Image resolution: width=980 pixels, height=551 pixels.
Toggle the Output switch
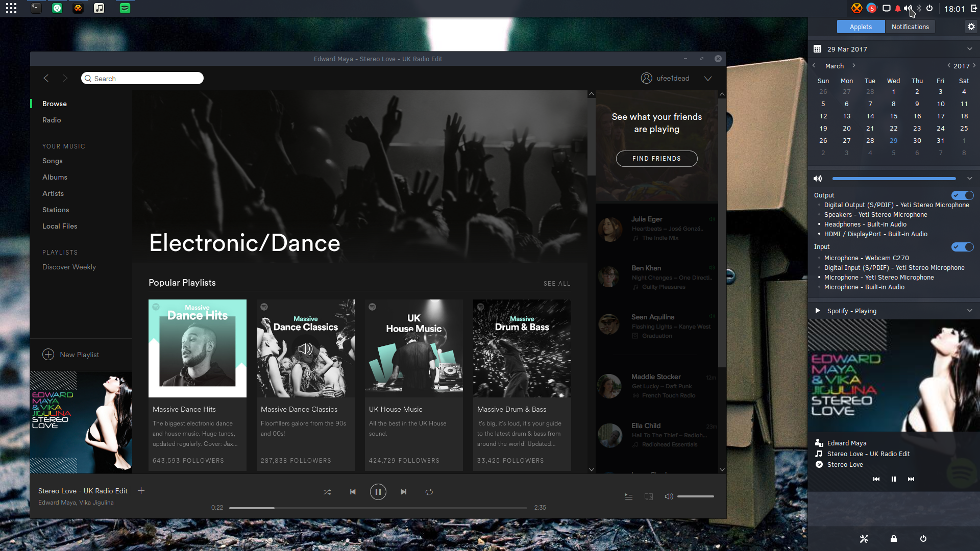pos(963,195)
